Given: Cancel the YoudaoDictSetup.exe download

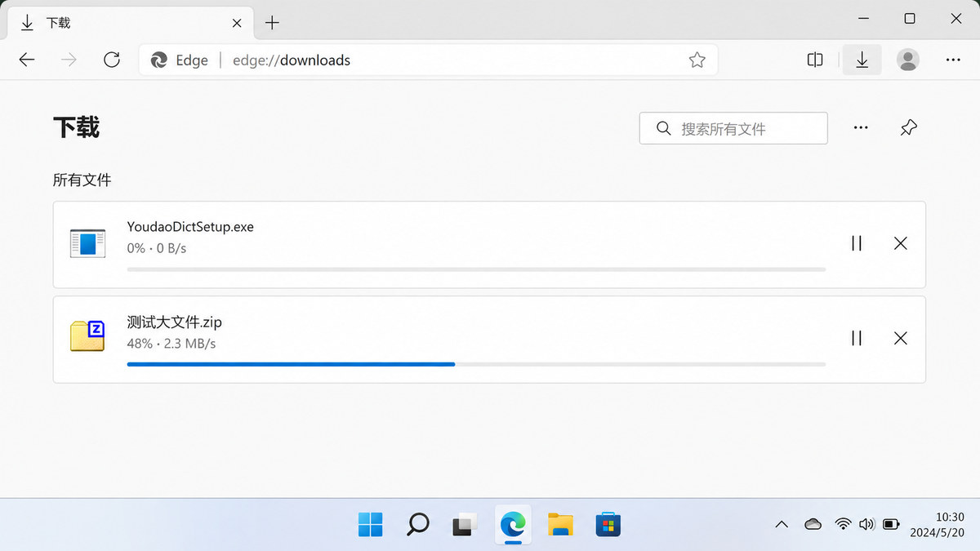Looking at the screenshot, I should click(x=901, y=243).
